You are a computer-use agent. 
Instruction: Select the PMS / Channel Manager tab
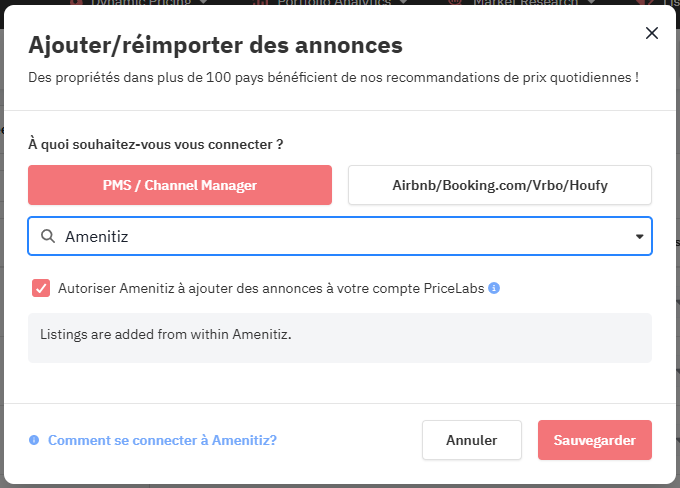pyautogui.click(x=180, y=185)
